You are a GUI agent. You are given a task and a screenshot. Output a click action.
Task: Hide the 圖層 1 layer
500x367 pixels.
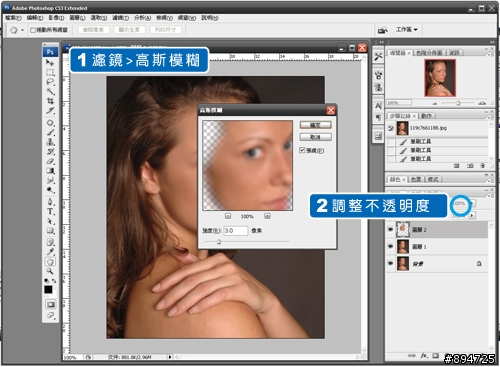(x=390, y=246)
